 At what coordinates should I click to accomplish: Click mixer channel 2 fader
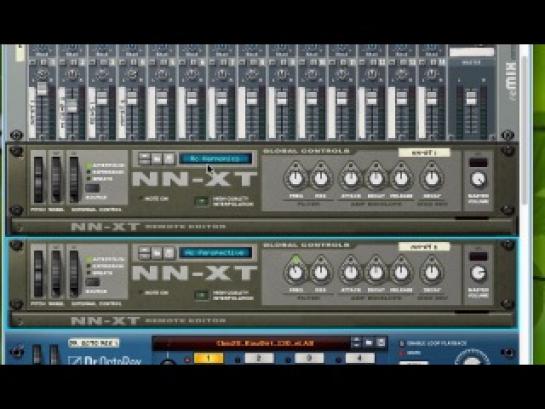click(x=72, y=105)
